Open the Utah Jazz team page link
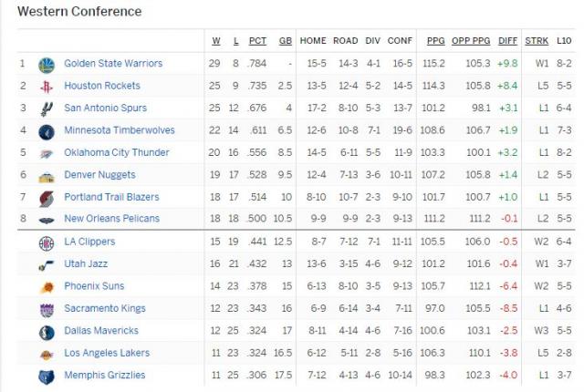This screenshot has height=392, width=584. tap(87, 263)
